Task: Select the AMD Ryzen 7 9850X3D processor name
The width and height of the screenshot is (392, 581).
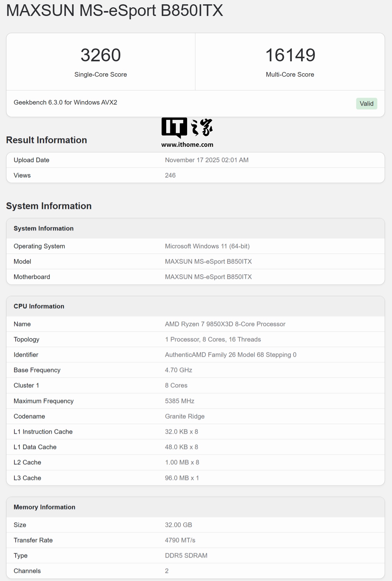Action: pos(225,324)
